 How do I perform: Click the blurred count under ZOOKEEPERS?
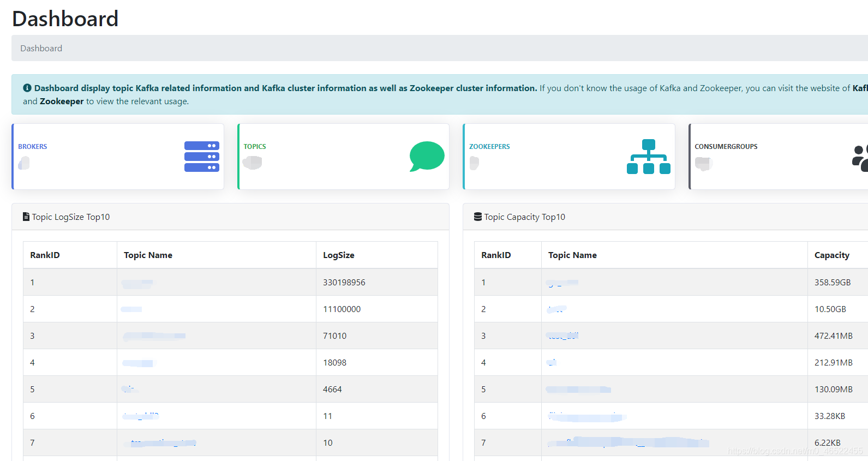pyautogui.click(x=474, y=163)
